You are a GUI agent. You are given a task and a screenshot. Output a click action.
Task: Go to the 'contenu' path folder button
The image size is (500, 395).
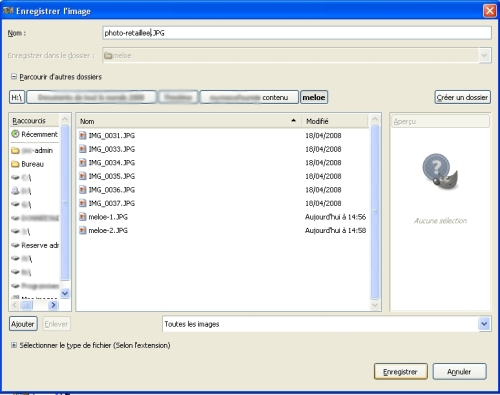pyautogui.click(x=249, y=97)
